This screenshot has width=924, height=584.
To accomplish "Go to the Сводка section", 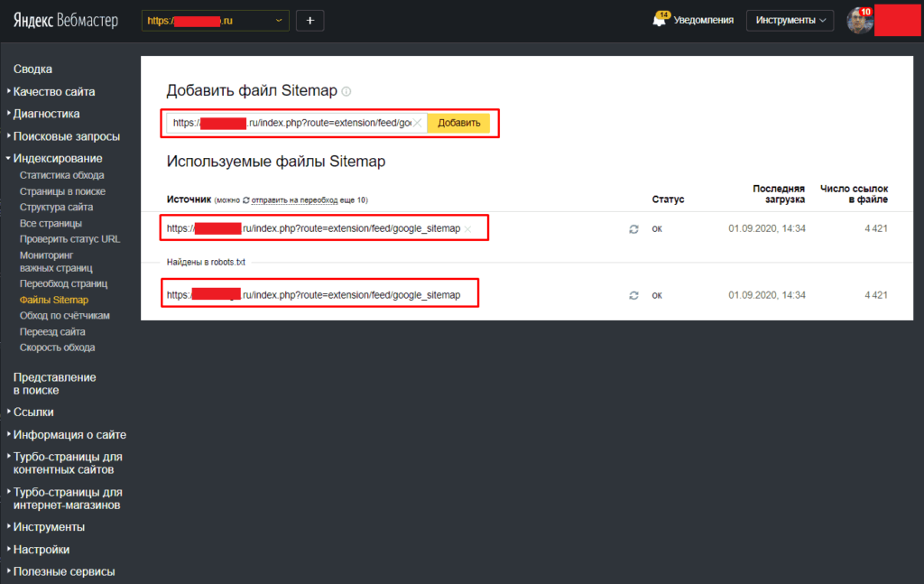I will pos(33,70).
